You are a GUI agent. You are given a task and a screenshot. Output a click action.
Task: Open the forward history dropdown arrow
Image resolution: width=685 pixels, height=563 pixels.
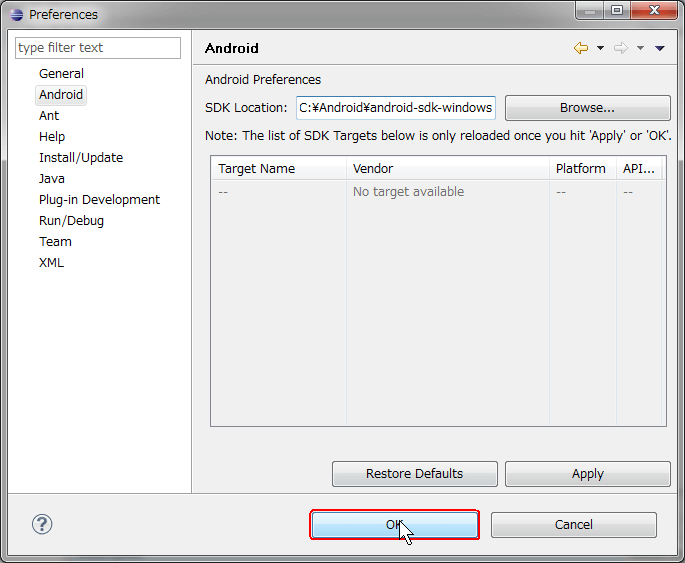click(640, 48)
